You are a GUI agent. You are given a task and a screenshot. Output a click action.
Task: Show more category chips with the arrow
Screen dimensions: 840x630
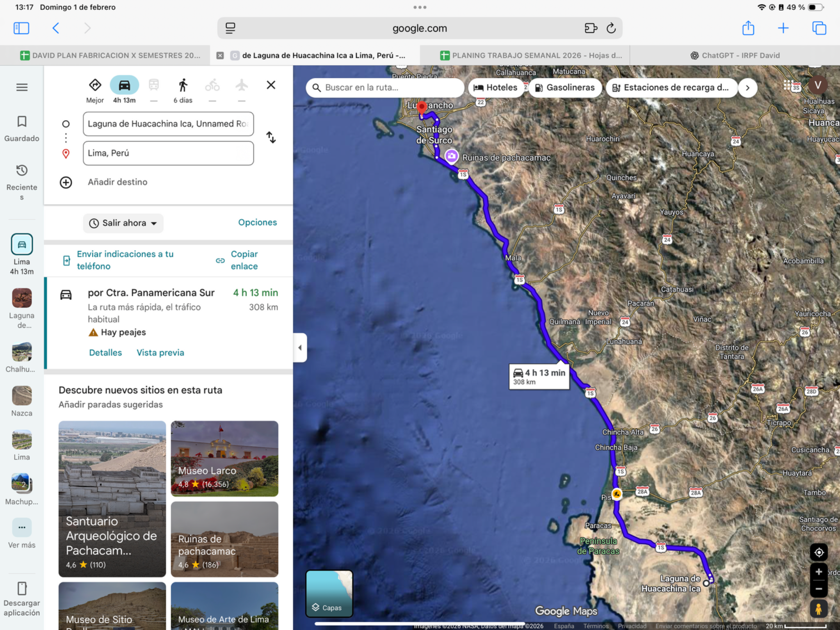747,87
